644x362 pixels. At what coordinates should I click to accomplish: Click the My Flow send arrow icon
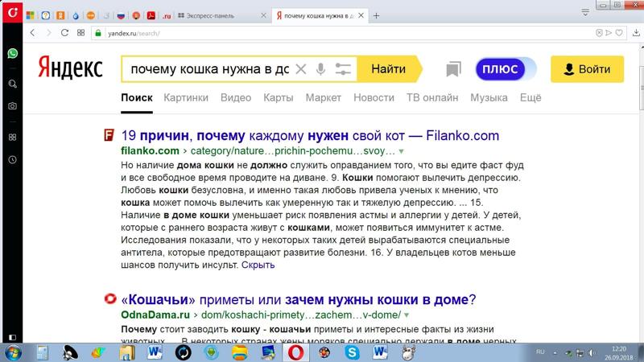(609, 33)
